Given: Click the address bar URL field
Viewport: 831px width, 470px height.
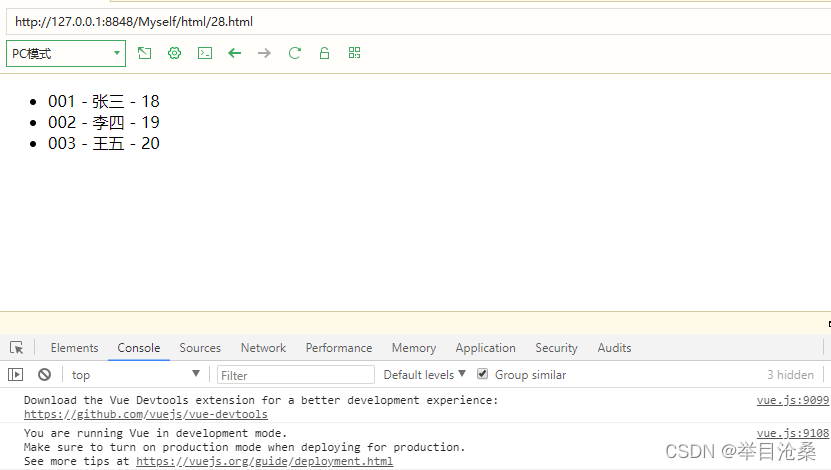Looking at the screenshot, I should (x=418, y=22).
